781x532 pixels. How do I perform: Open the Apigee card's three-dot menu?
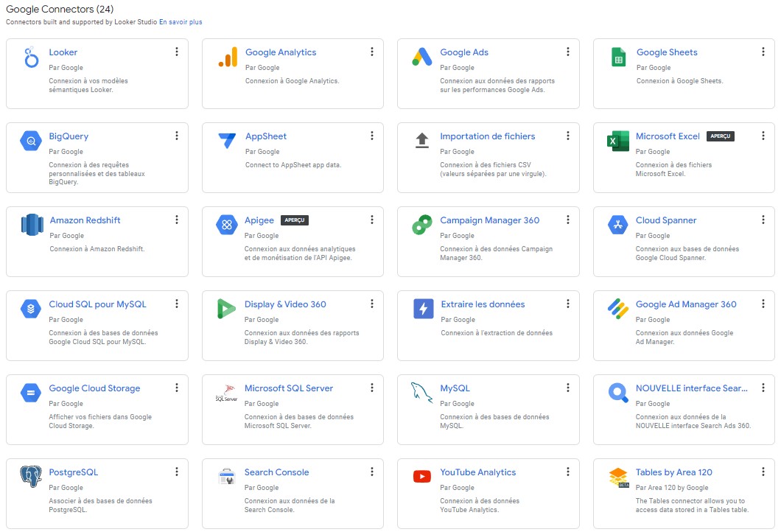coord(371,220)
